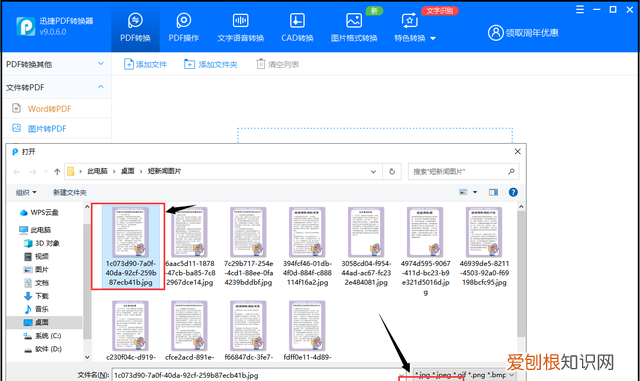Screen dimensions: 640x381
Task: Select file 1c073d90-7a0f-40da thumbnail
Action: point(131,232)
